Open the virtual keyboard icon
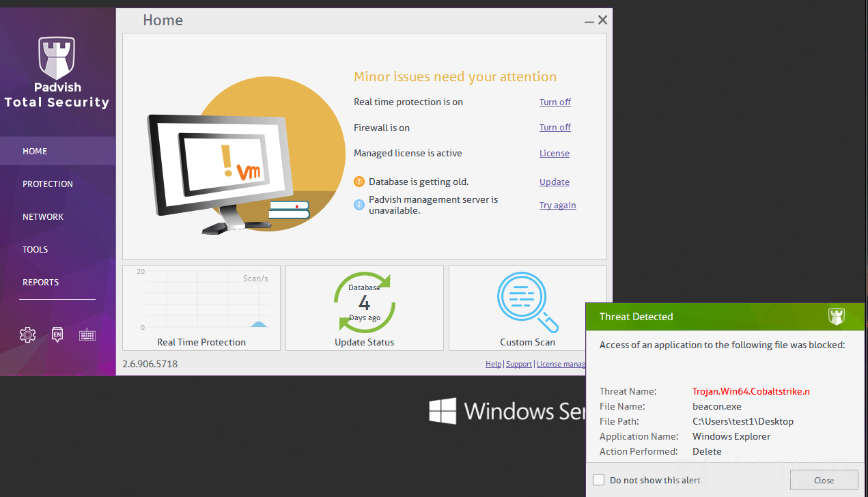 click(x=87, y=335)
